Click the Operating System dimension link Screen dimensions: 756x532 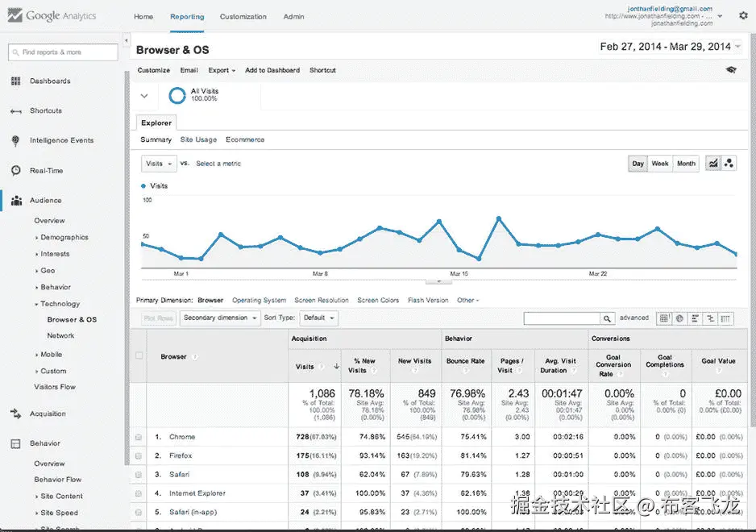tap(259, 300)
